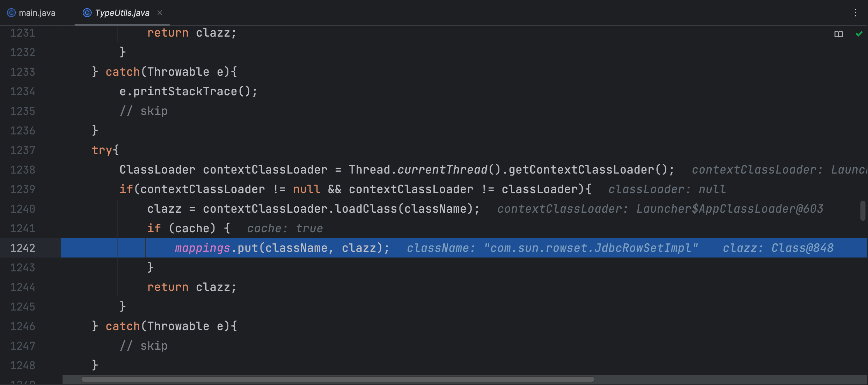Click line number 1238 in the gutter
Screen dimensions: 868x385
coord(22,169)
